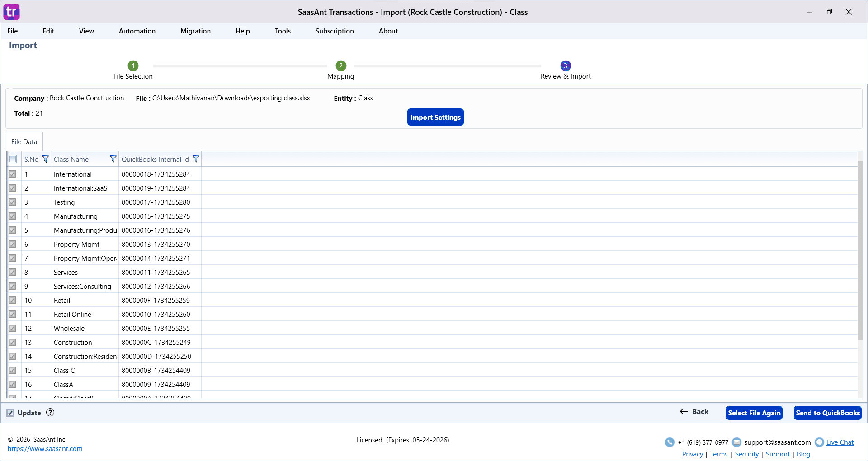Open the Support link
The height and width of the screenshot is (461, 868).
pos(778,454)
